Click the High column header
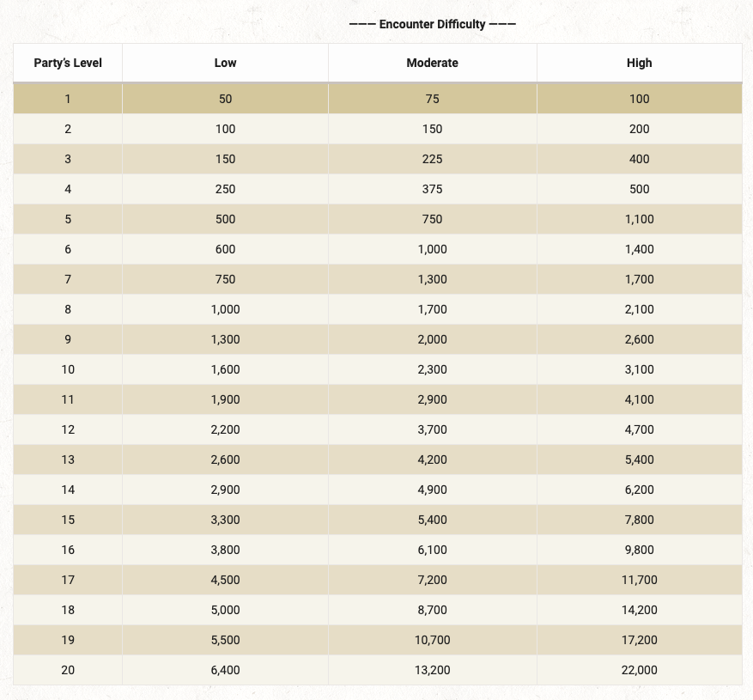This screenshot has width=753, height=700. click(639, 63)
